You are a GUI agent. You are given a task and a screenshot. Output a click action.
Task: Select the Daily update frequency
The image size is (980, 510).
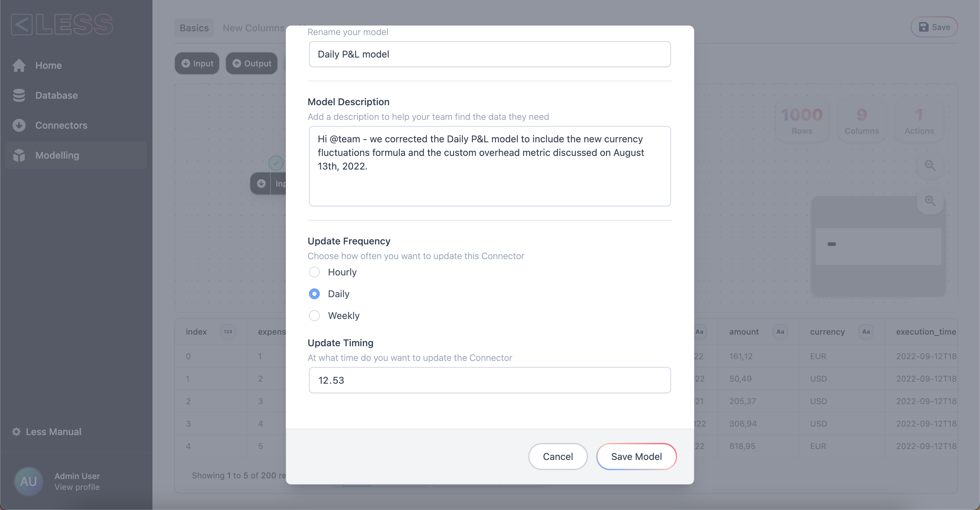[314, 294]
